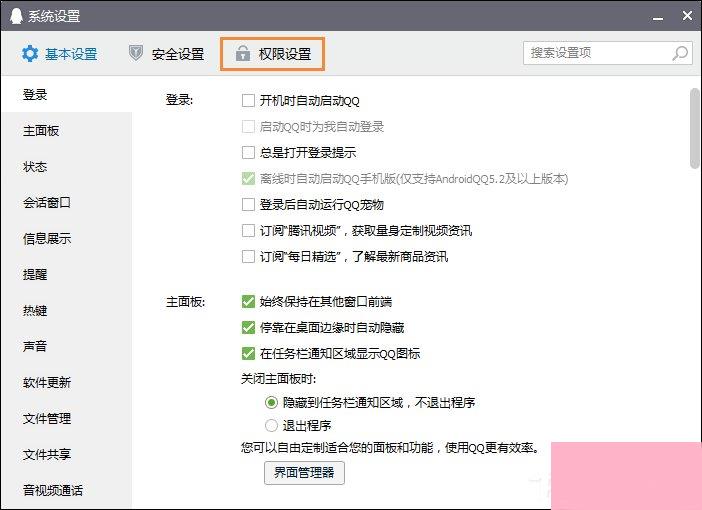Go to 提醒 in sidebar

[x=67, y=274]
